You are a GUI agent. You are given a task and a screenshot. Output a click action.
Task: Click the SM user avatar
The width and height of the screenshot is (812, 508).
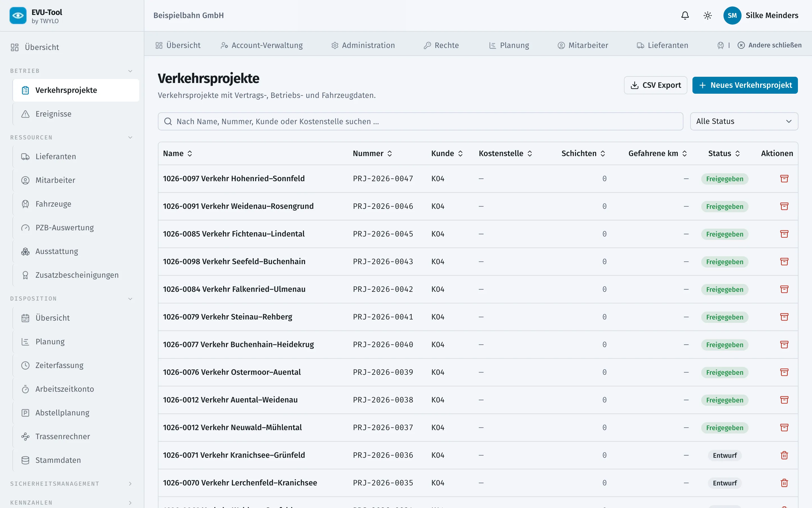click(x=732, y=16)
